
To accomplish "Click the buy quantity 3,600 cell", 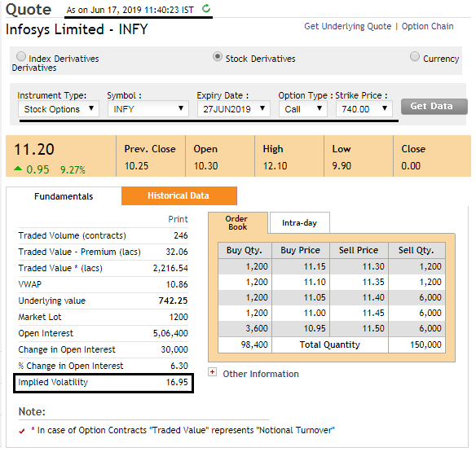I will click(x=245, y=328).
